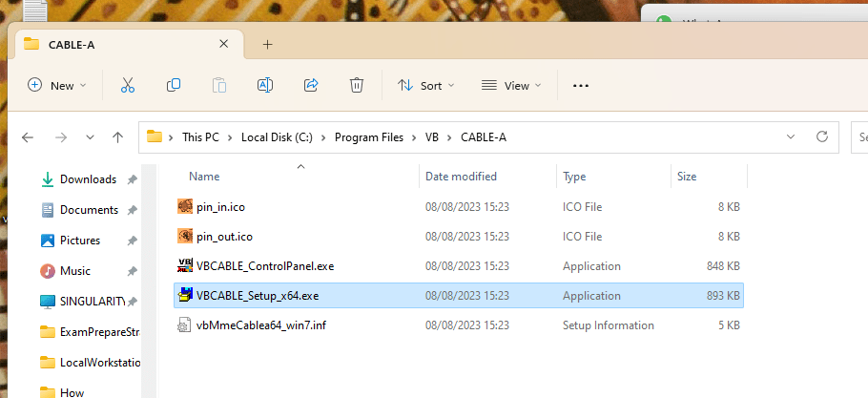The height and width of the screenshot is (398, 868).
Task: Close the CABLE-A tab
Action: [x=223, y=44]
